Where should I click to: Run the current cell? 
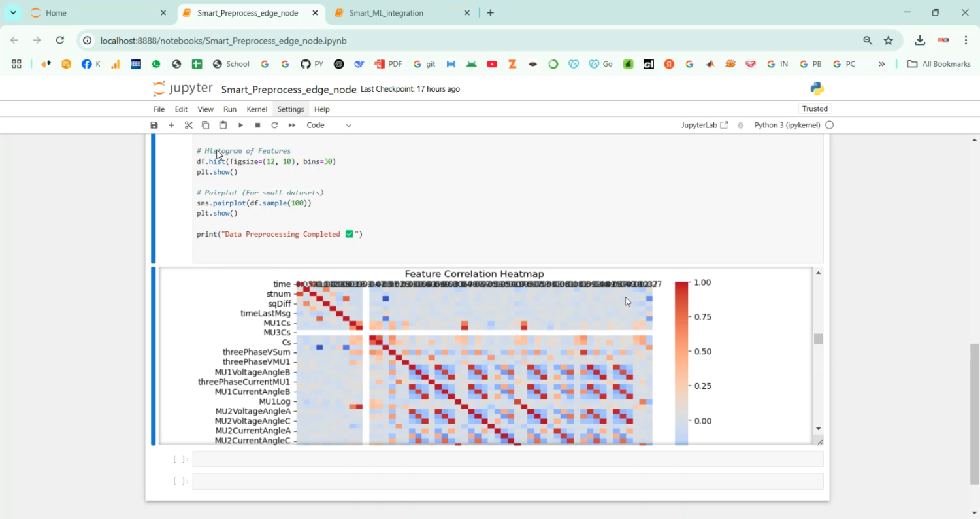click(240, 125)
